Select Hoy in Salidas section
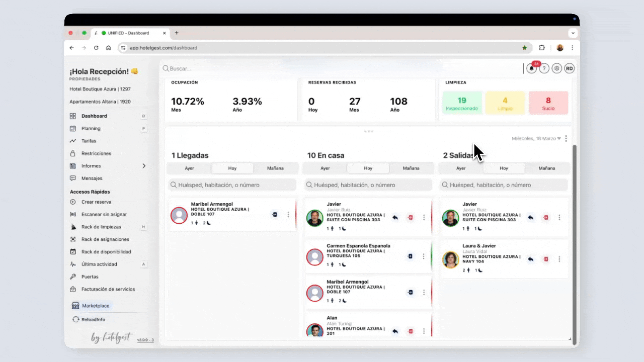 504,168
